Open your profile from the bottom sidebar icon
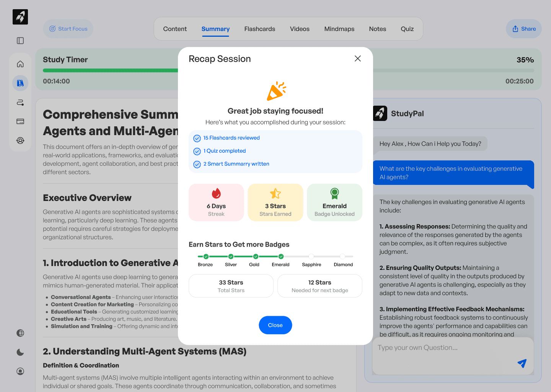The width and height of the screenshot is (551, 392). 20,371
